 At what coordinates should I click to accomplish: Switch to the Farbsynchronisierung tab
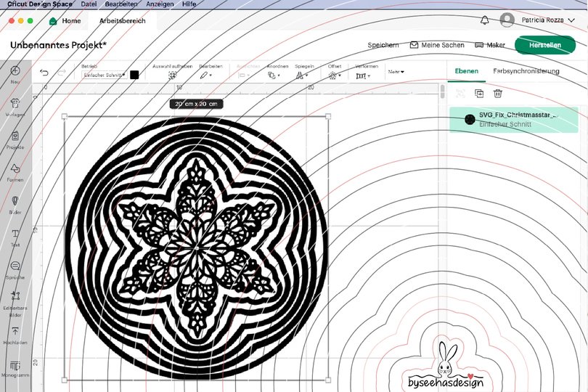(x=526, y=71)
